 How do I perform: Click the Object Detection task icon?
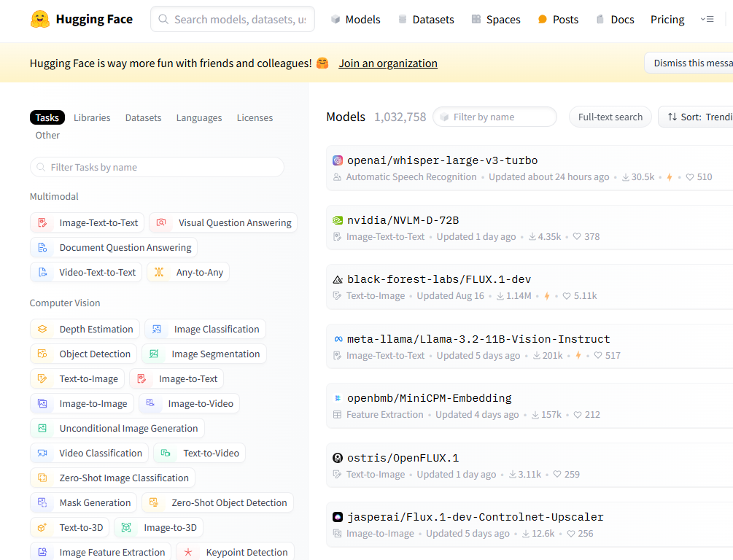pyautogui.click(x=42, y=354)
